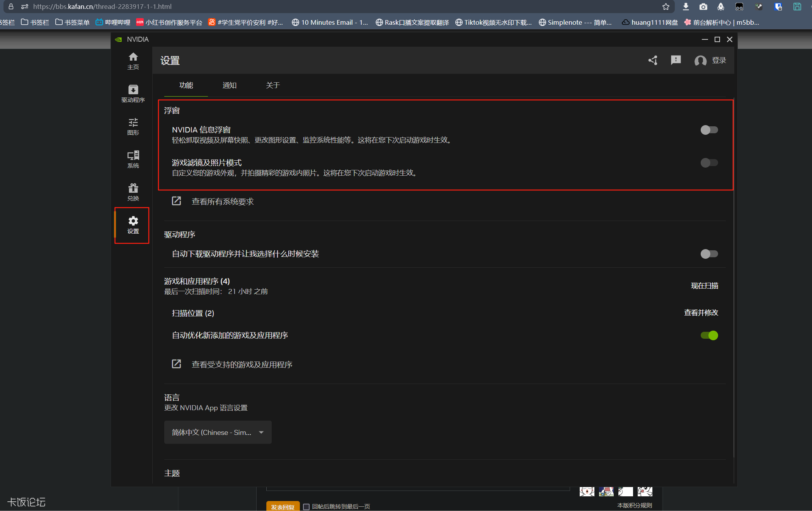Open the 前台解析中心 bookmark
This screenshot has height=511, width=812.
pos(722,22)
